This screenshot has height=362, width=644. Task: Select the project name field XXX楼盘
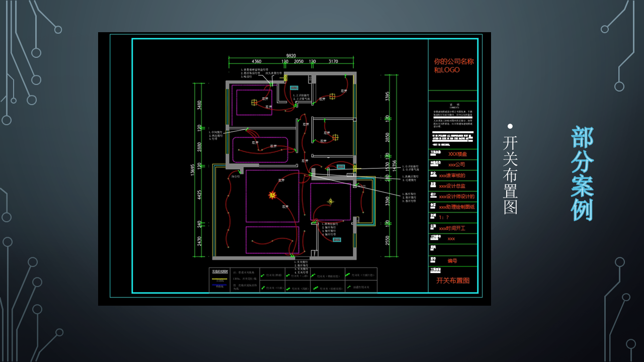457,154
